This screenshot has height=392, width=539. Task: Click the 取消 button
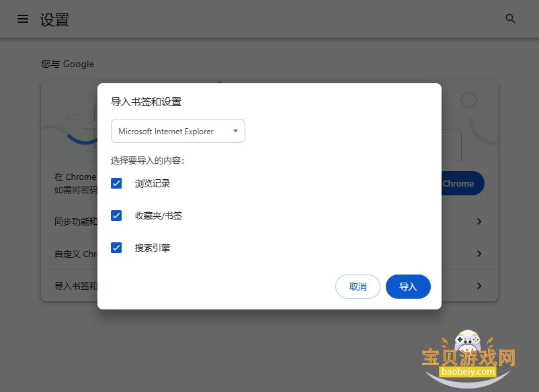pos(358,287)
